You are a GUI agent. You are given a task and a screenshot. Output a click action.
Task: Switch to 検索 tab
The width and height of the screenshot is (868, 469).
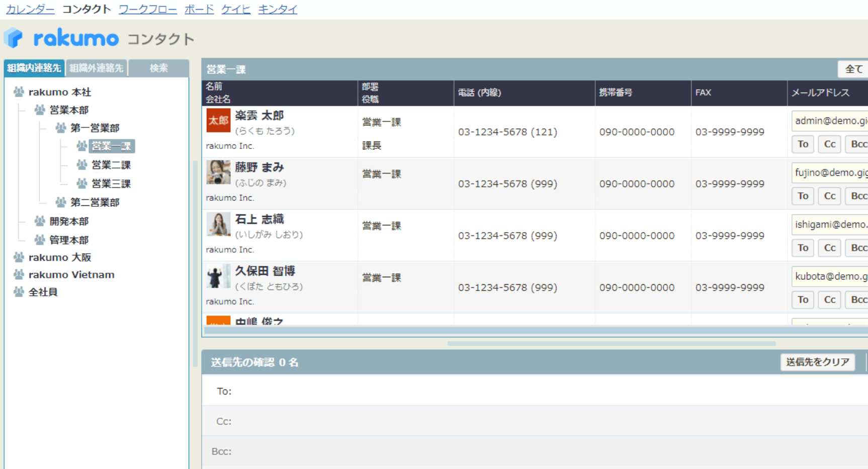coord(159,68)
